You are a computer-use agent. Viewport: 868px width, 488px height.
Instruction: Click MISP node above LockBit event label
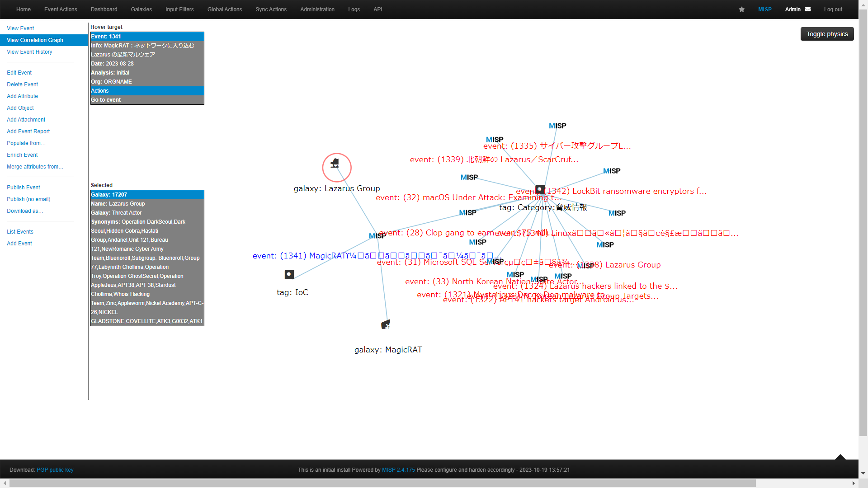click(612, 171)
